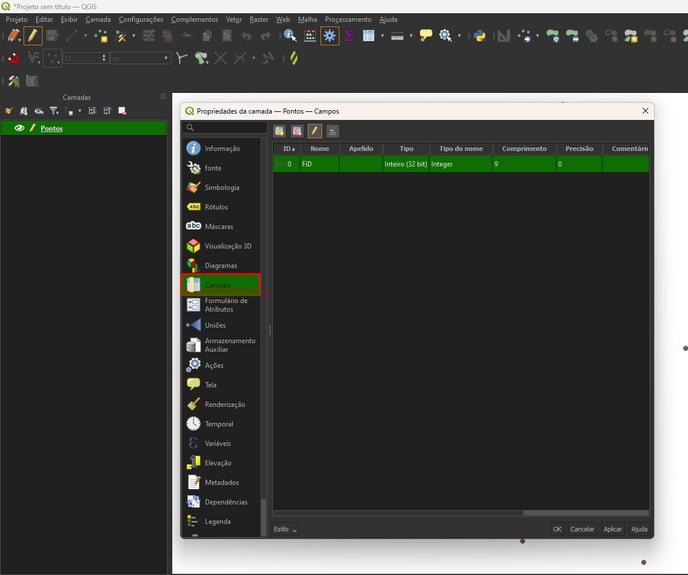Click Manage Map Themes eye icon
The image size is (688, 575).
coord(39,111)
